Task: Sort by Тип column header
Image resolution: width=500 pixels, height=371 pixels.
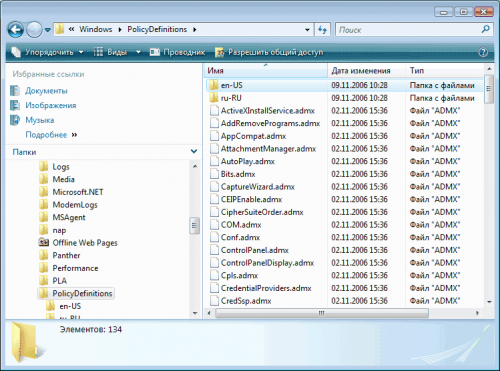Action: click(x=445, y=71)
